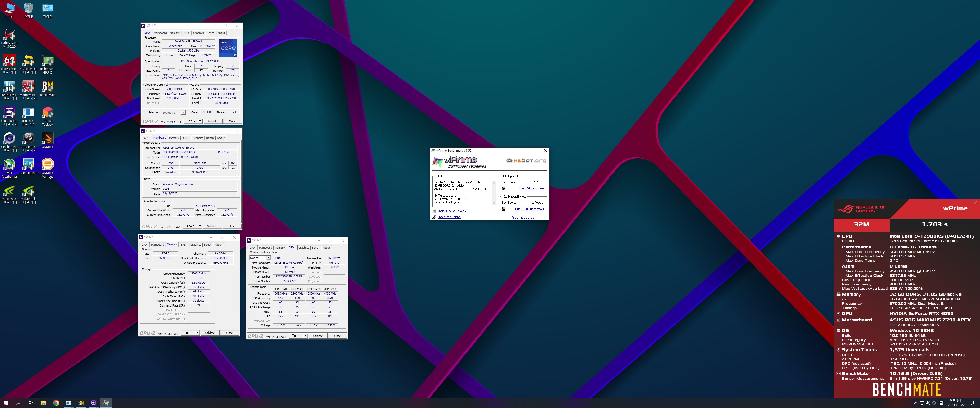Open the Recycle Bin desktop icon

point(29,10)
